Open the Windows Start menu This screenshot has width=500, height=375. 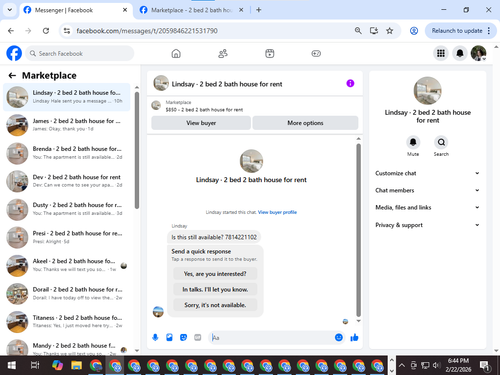click(12, 366)
